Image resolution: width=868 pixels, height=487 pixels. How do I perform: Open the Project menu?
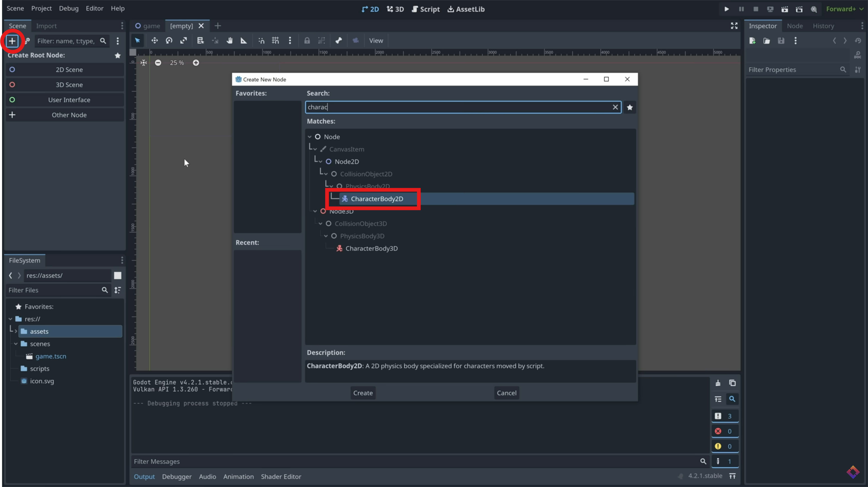click(x=41, y=8)
